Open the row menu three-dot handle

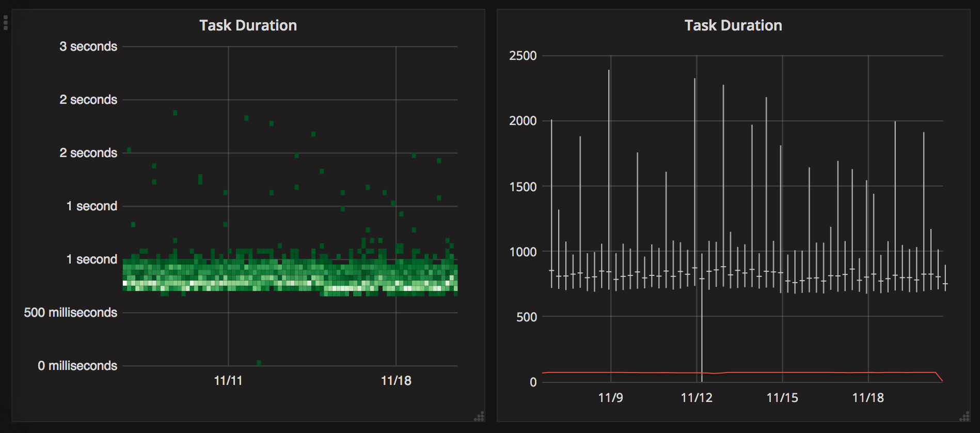click(6, 23)
